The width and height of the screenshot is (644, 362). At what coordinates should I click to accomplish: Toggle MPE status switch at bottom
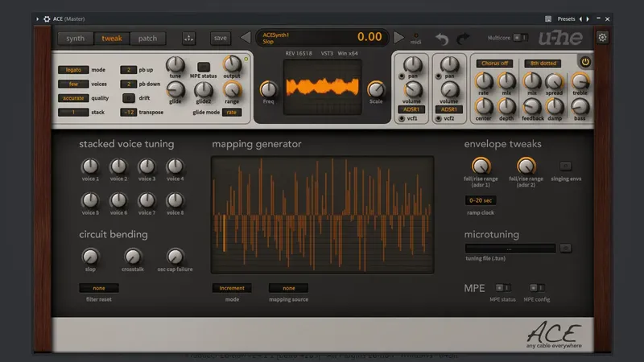pos(502,288)
